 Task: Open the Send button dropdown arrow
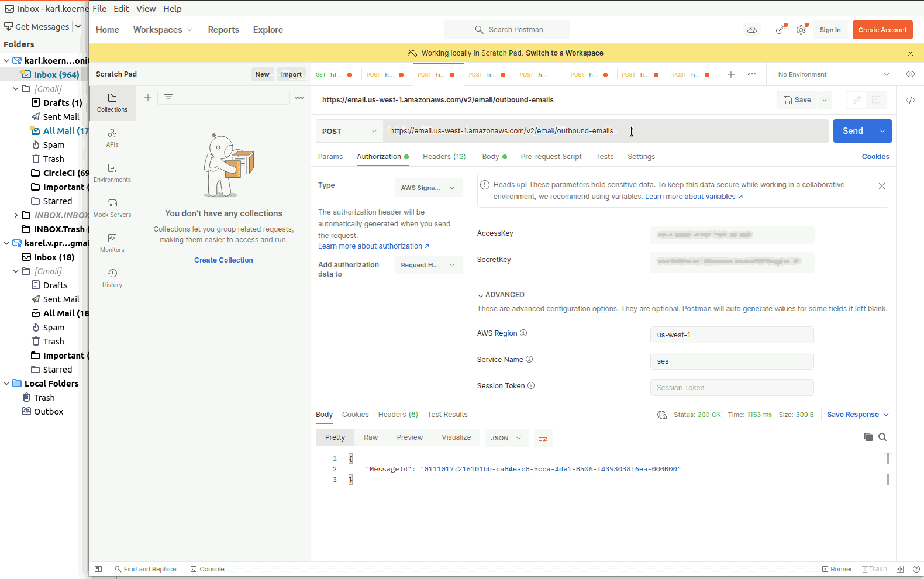[882, 131]
